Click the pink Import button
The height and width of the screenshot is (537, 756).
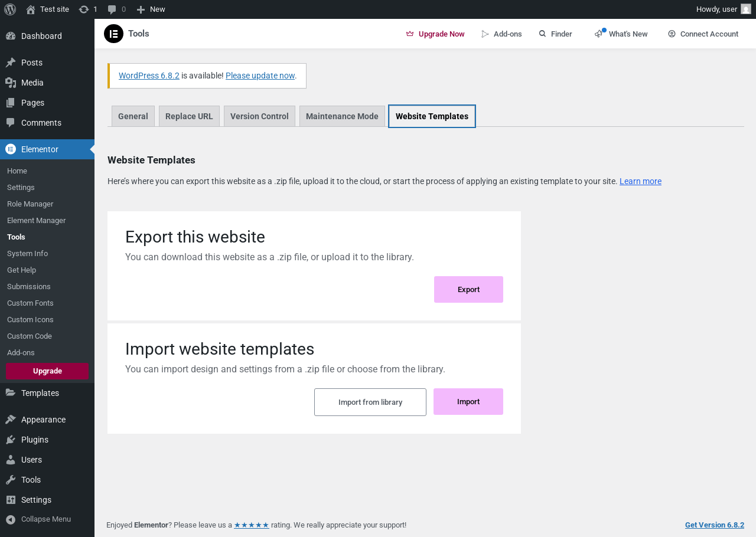(x=468, y=402)
